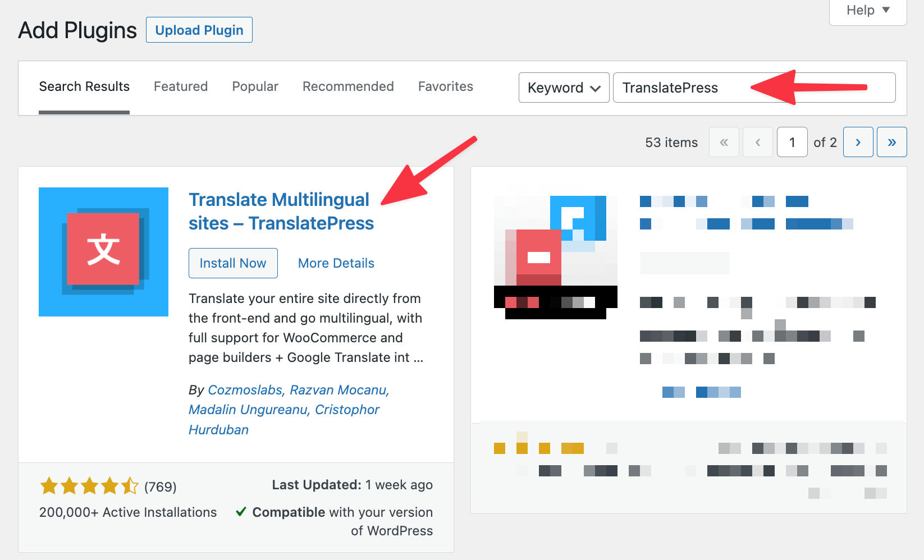This screenshot has height=560, width=924.
Task: Select the Search Results tab
Action: pyautogui.click(x=84, y=86)
